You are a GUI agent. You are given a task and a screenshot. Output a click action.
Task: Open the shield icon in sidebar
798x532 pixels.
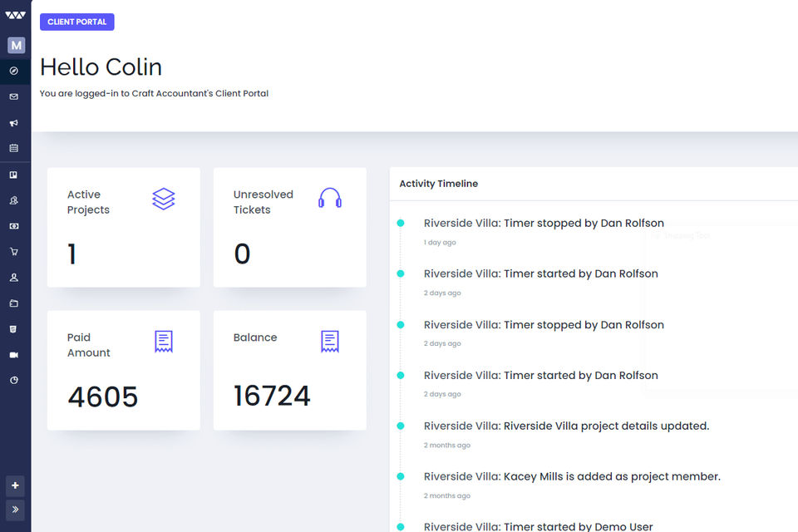[14, 329]
